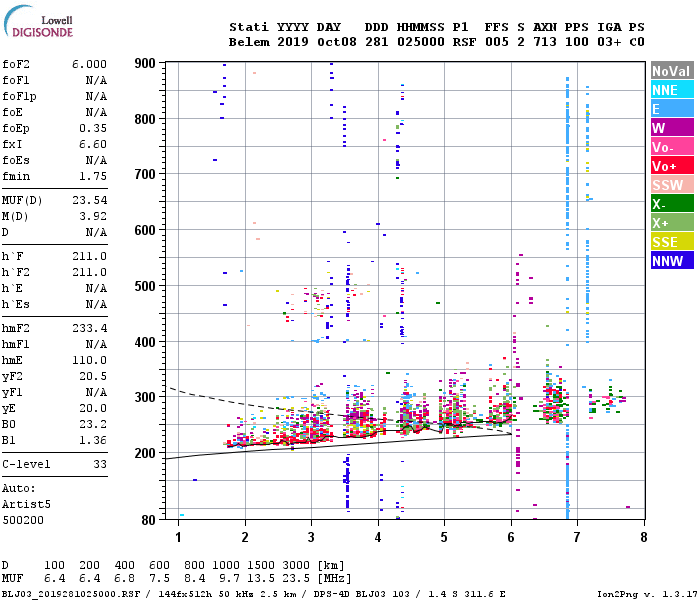Select the Vo+ red legend swatch

pyautogui.click(x=672, y=166)
